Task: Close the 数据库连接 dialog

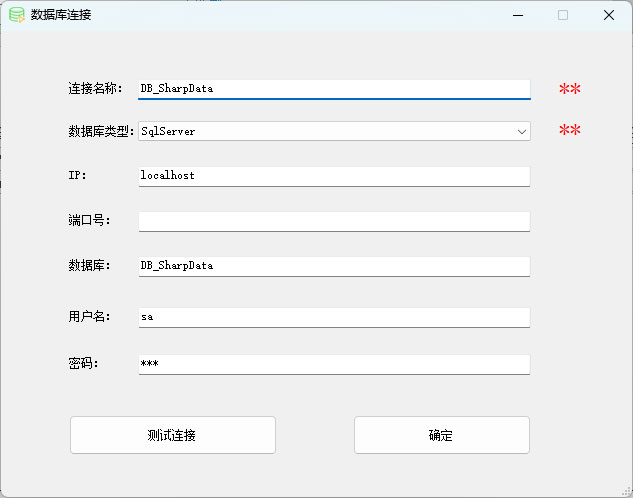Action: pos(608,15)
